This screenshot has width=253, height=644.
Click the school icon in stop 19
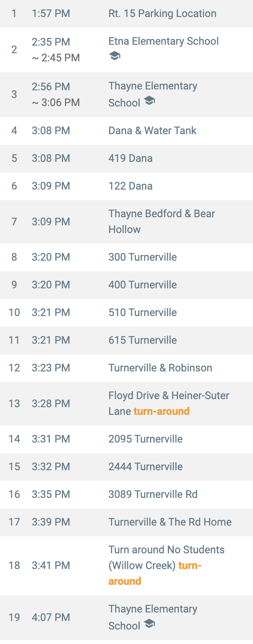149,624
